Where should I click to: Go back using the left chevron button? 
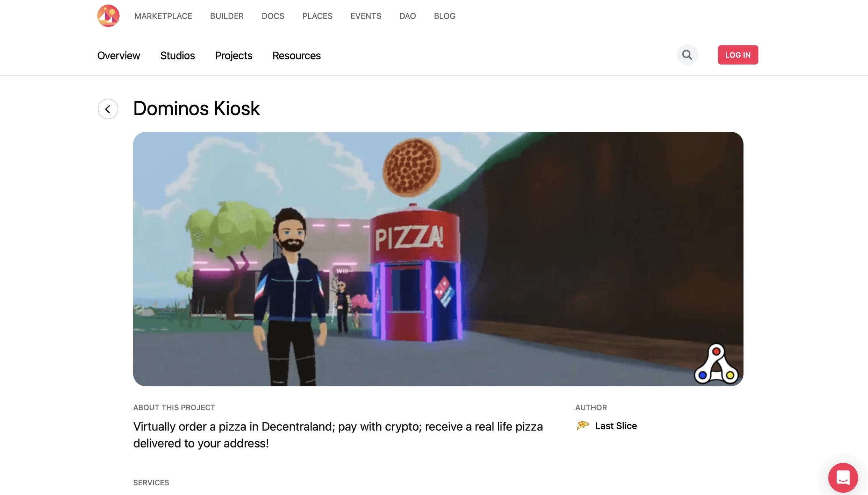tap(108, 109)
